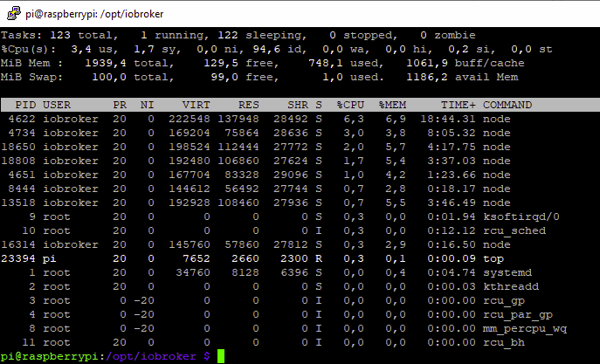Click the 'kthreadd' command name
600x364 pixels.
click(x=511, y=287)
